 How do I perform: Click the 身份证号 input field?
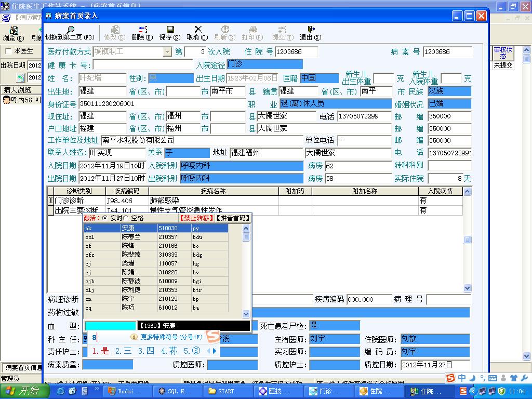[162, 104]
